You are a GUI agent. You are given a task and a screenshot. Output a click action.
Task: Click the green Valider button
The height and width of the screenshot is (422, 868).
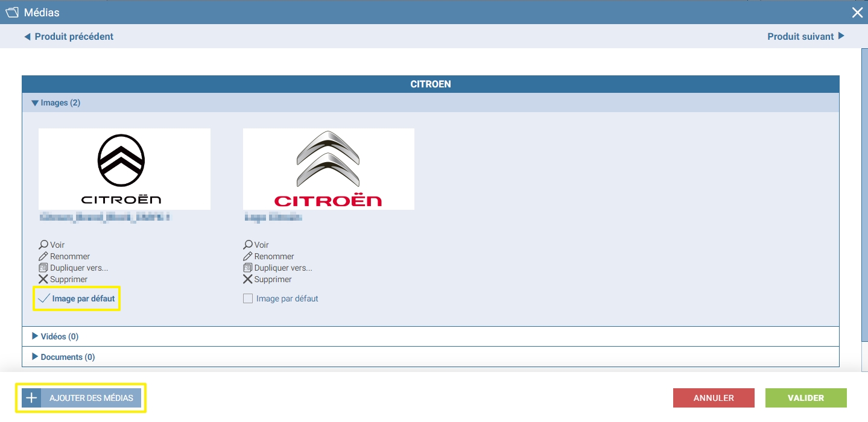point(806,398)
